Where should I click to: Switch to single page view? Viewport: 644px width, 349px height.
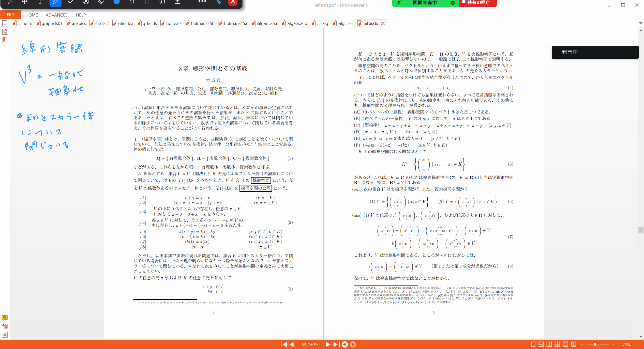point(533,344)
